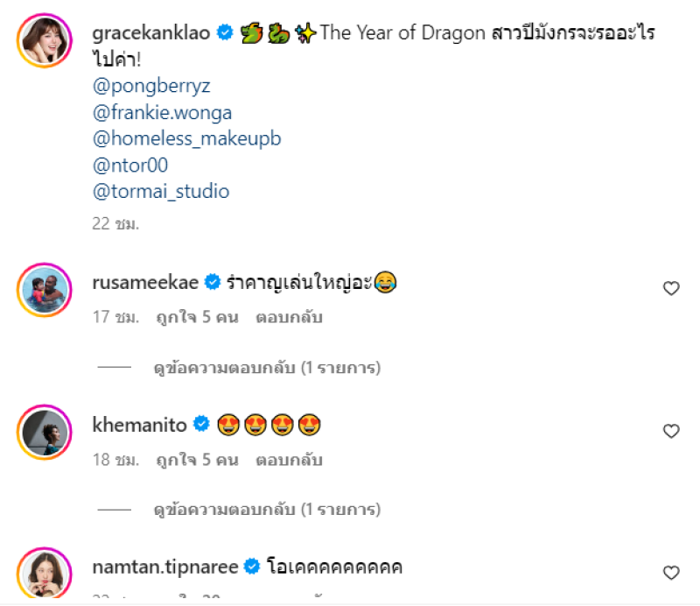Go to @ntor00 profile mention
This screenshot has height=606, width=700.
click(129, 165)
